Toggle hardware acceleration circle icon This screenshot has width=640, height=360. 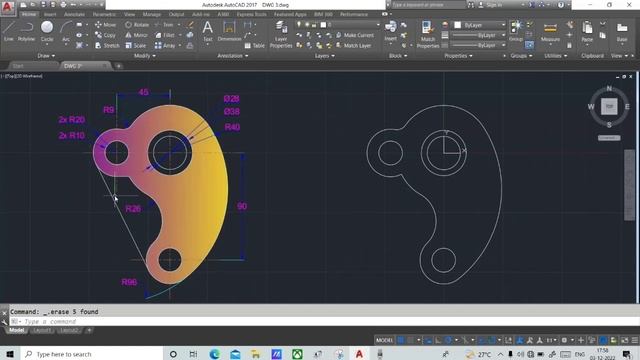tap(603, 340)
